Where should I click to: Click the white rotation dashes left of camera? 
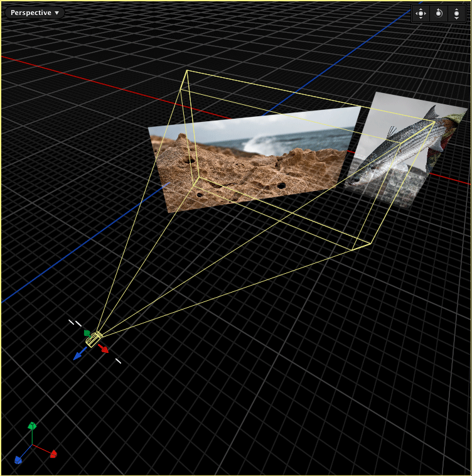click(x=75, y=323)
